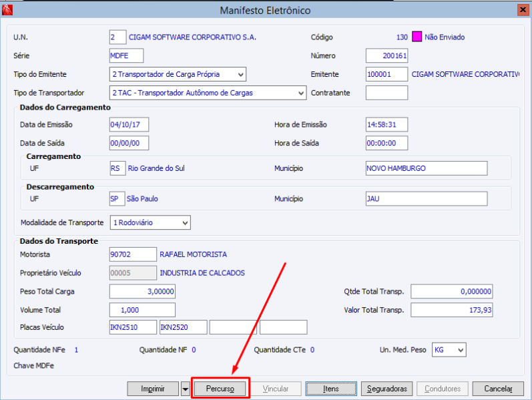Click the Proprietário Veículo field 00005
The height and width of the screenshot is (400, 532).
pyautogui.click(x=133, y=273)
